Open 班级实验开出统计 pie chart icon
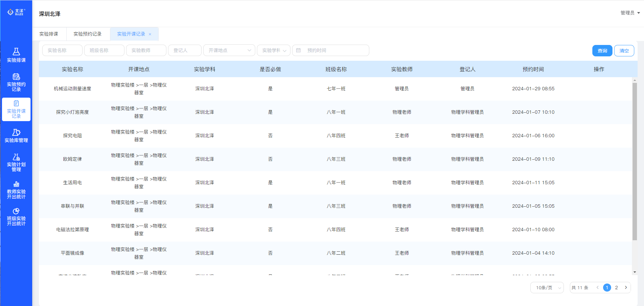Viewport: 644px width, 306px height. pos(16,211)
